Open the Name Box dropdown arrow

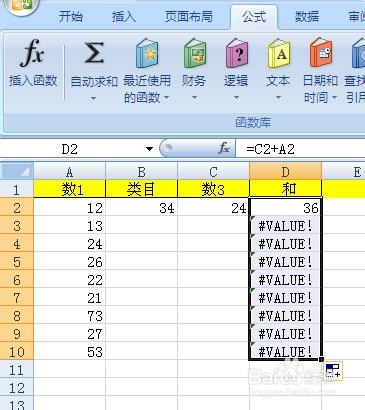(x=149, y=149)
